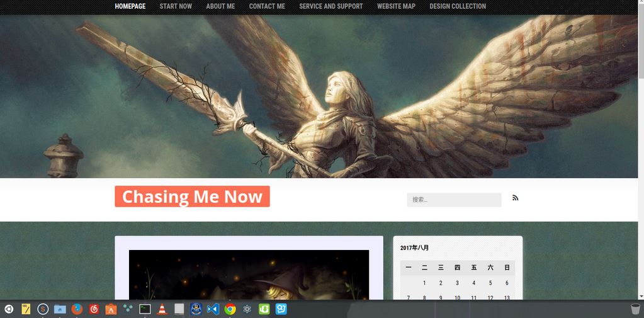644x318 pixels.
Task: Navigate to the ABOUT ME page
Action: [220, 6]
